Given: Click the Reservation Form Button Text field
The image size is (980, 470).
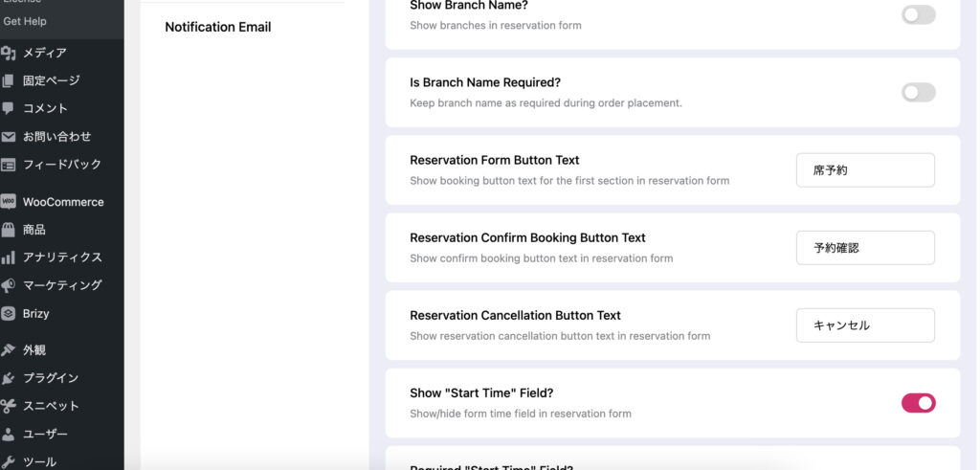Looking at the screenshot, I should [x=865, y=170].
